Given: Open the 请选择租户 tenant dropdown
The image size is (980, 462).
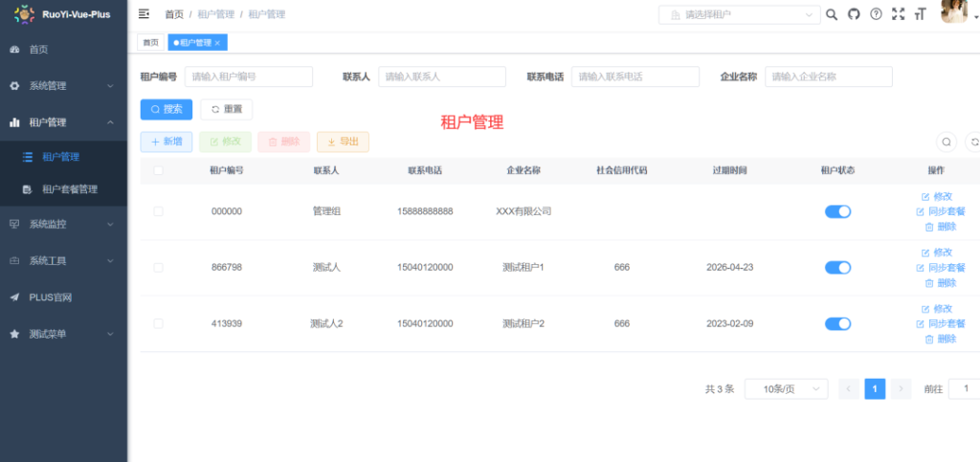Looking at the screenshot, I should pos(739,14).
